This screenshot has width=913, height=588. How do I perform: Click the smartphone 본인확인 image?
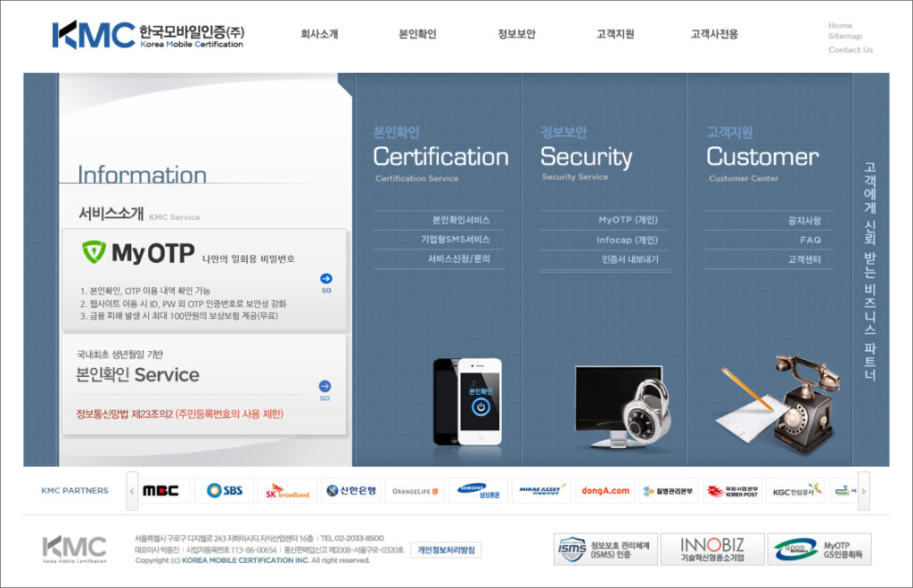(x=467, y=401)
